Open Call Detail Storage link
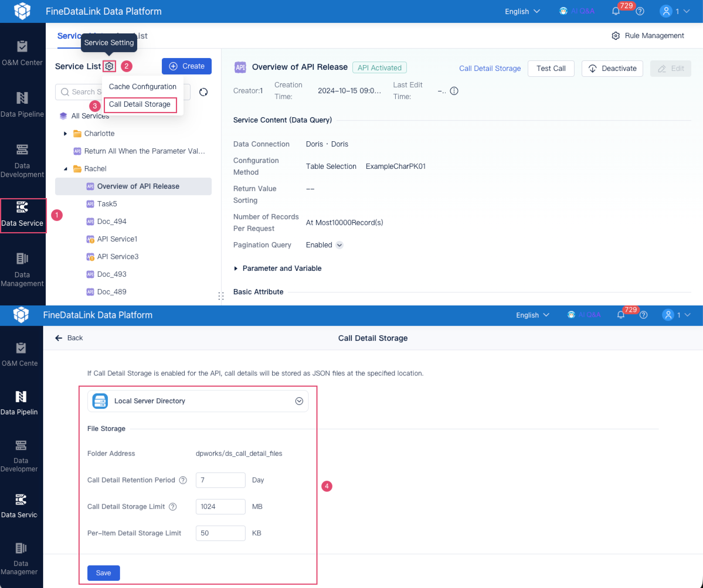Screen dimensions: 703x588 (490, 68)
